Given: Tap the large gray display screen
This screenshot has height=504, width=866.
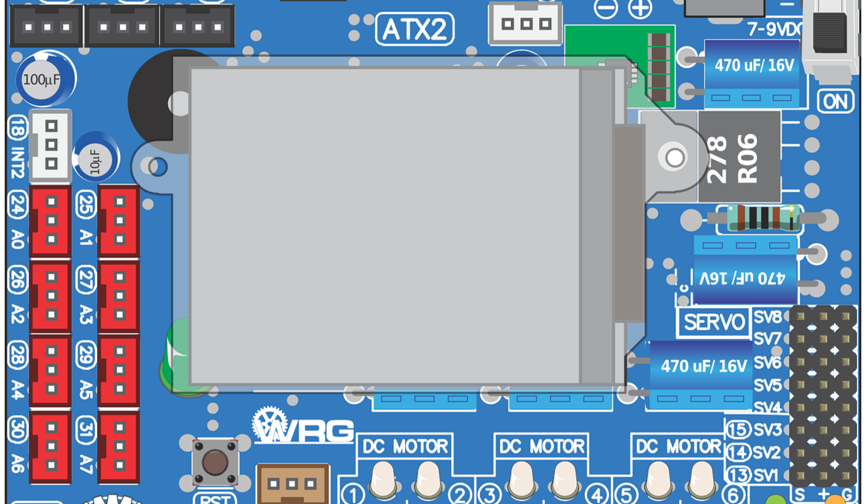Looking at the screenshot, I should point(385,226).
